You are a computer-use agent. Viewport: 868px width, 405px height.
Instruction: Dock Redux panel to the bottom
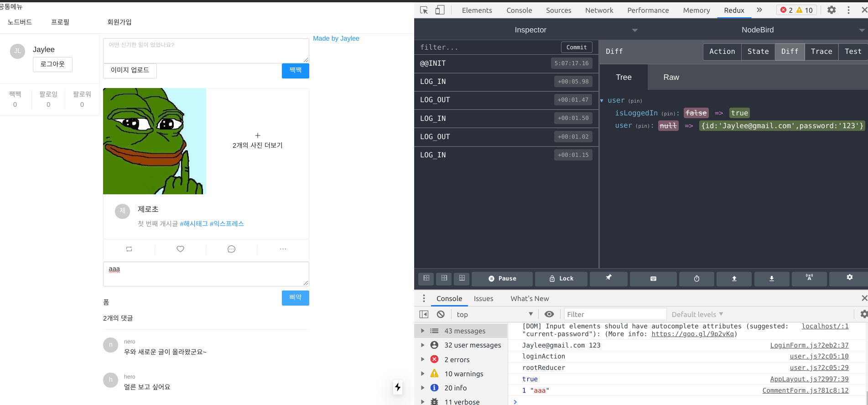[x=462, y=278]
